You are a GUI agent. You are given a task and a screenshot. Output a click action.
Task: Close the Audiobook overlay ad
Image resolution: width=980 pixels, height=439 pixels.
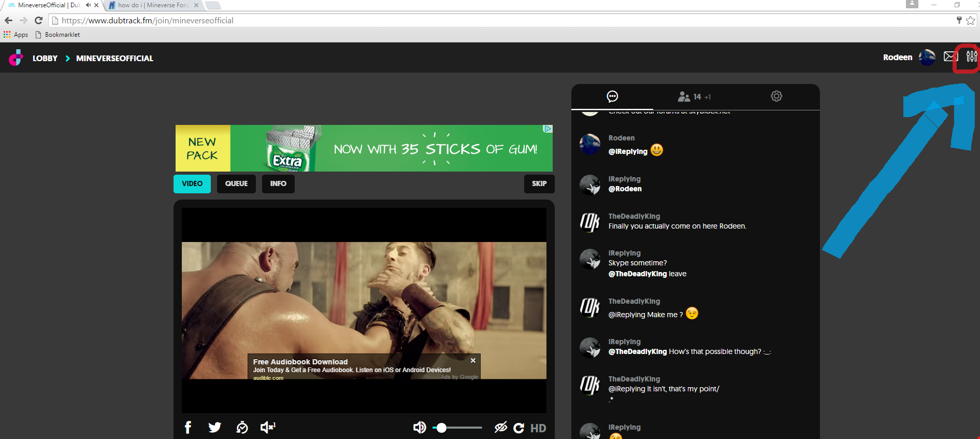[473, 360]
